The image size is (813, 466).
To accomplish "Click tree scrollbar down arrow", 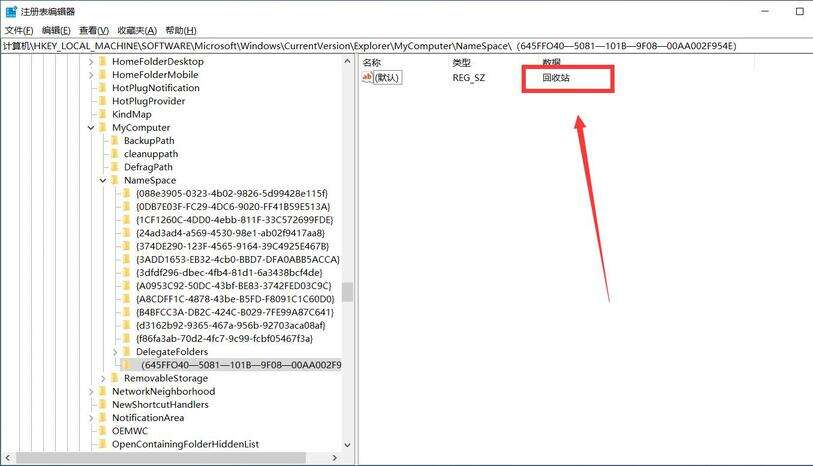I will click(x=347, y=445).
